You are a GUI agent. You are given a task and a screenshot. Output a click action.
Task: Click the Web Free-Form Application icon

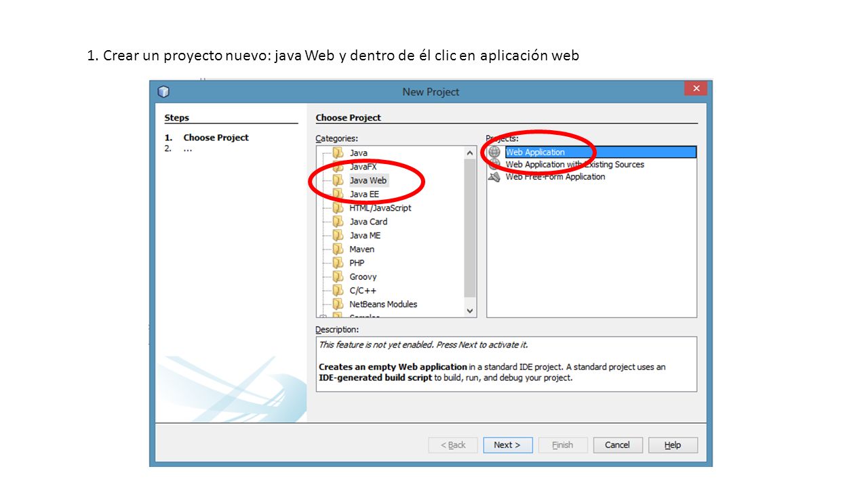pyautogui.click(x=494, y=177)
